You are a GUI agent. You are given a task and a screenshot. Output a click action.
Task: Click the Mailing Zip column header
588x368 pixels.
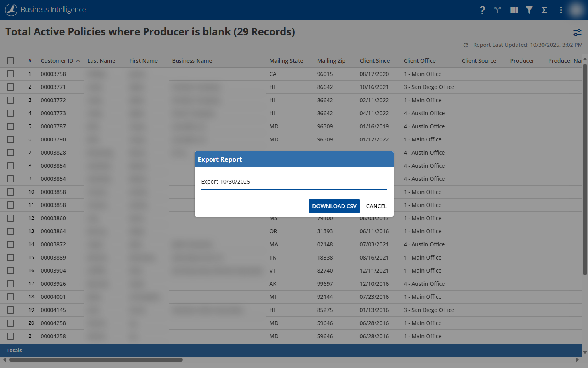[331, 61]
